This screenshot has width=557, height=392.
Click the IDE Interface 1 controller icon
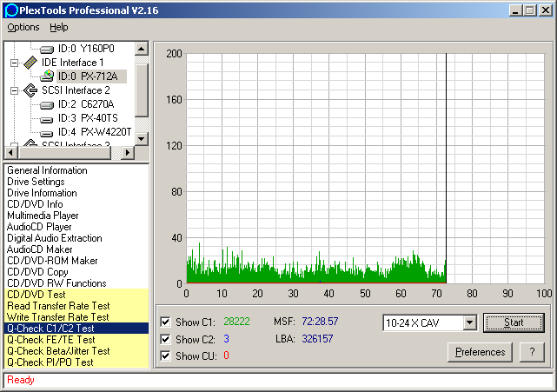(x=30, y=63)
